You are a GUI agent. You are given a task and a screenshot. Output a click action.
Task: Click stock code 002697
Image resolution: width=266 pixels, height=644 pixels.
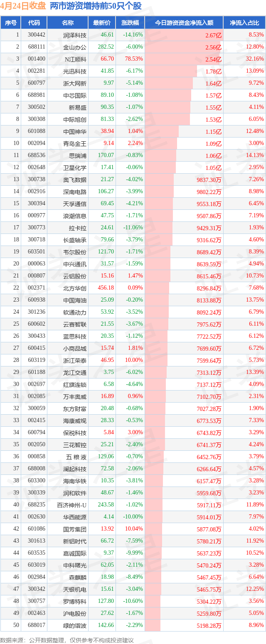[x=37, y=384]
